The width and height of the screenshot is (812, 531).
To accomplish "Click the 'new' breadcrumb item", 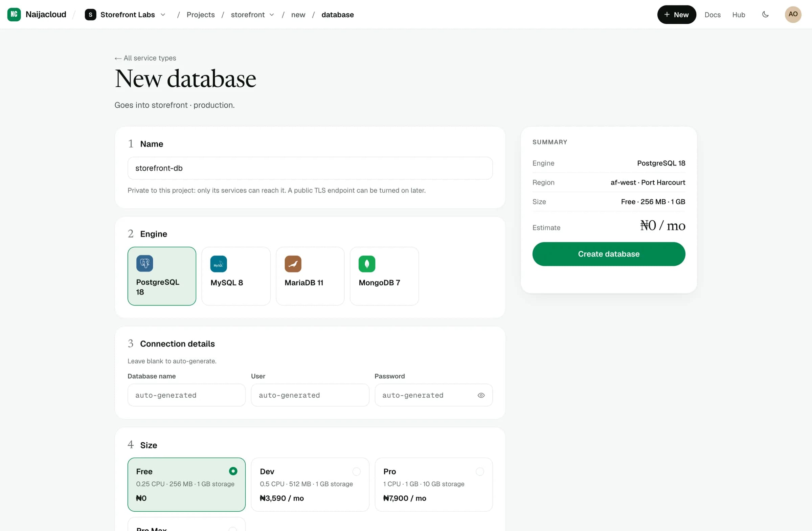I will [x=298, y=15].
